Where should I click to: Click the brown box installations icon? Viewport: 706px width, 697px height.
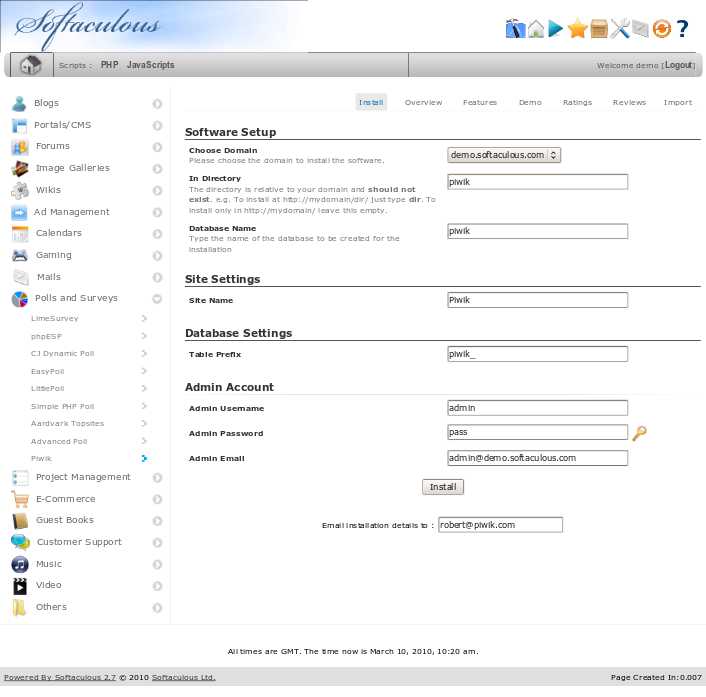(x=599, y=29)
